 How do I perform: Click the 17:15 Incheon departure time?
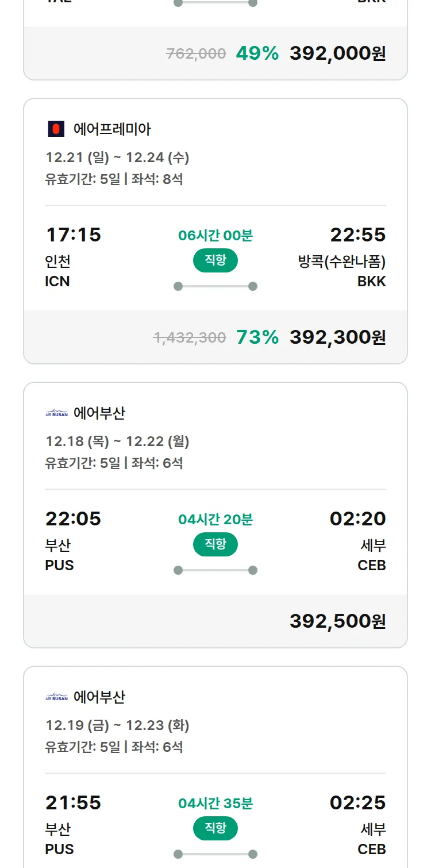pyautogui.click(x=73, y=235)
